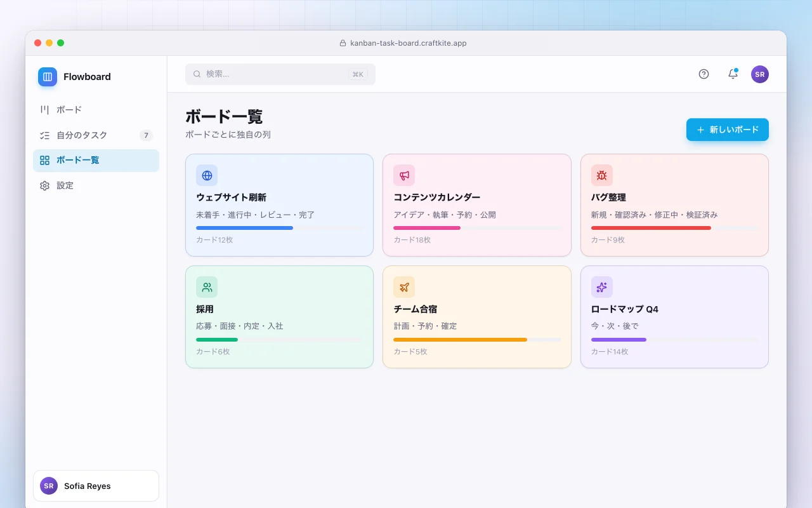Open the Sofia Reyes profile button
The height and width of the screenshot is (508, 812).
pyautogui.click(x=96, y=486)
